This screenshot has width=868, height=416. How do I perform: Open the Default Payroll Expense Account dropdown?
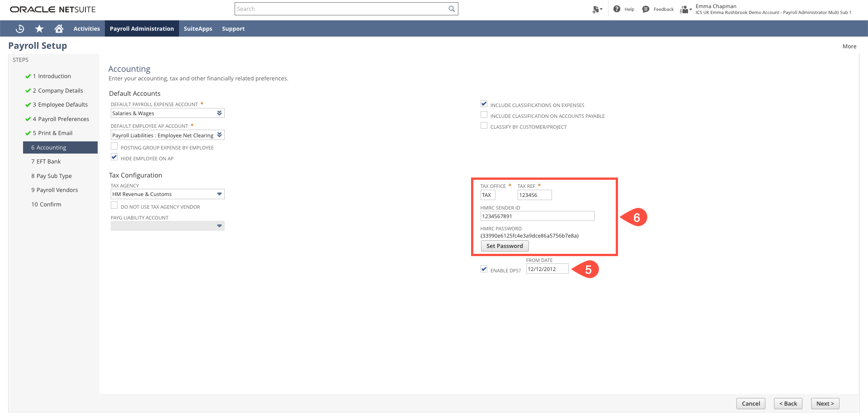(x=219, y=113)
